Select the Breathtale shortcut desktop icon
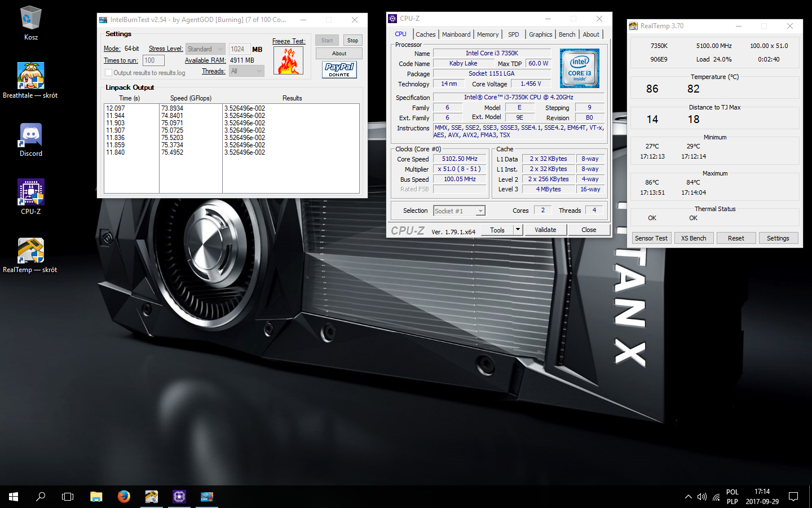Screen dimensions: 812x508 30,80
